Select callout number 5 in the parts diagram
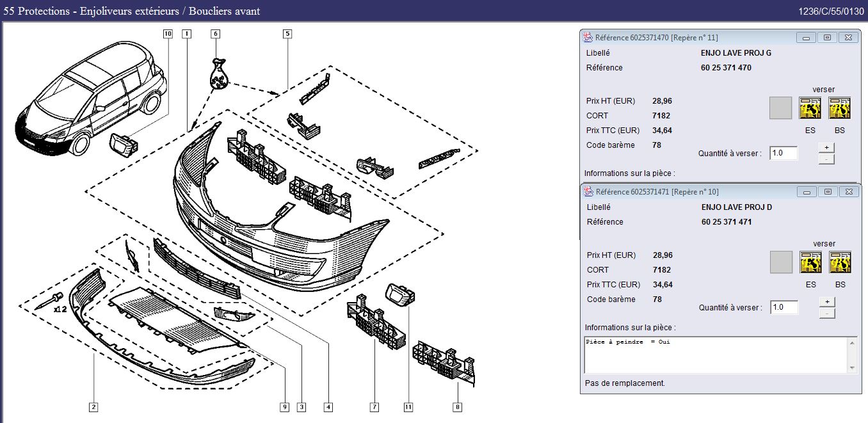Screen dimensions: 868x423 (x=287, y=34)
